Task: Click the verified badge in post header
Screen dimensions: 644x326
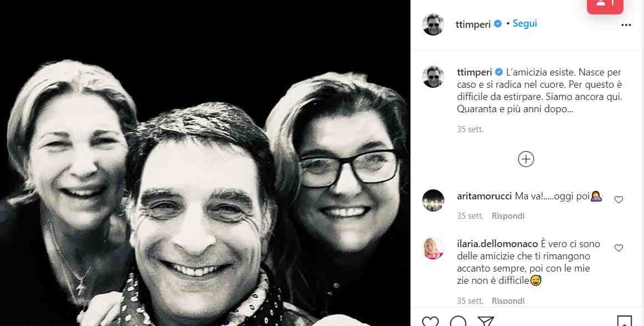Action: coord(498,24)
